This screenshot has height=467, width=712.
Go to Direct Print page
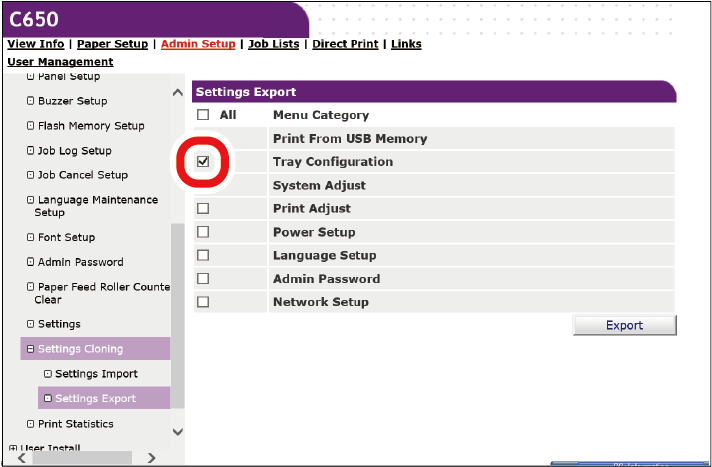point(346,44)
